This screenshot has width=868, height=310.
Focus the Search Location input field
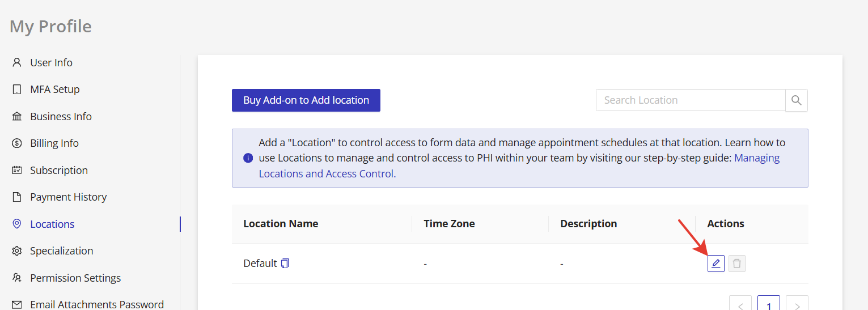690,100
